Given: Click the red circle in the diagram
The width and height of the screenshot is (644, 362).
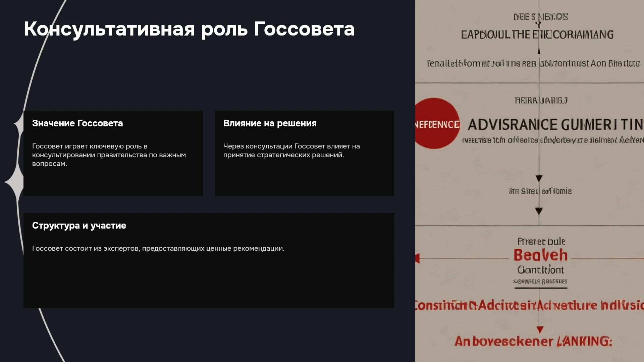Looking at the screenshot, I should click(x=437, y=123).
